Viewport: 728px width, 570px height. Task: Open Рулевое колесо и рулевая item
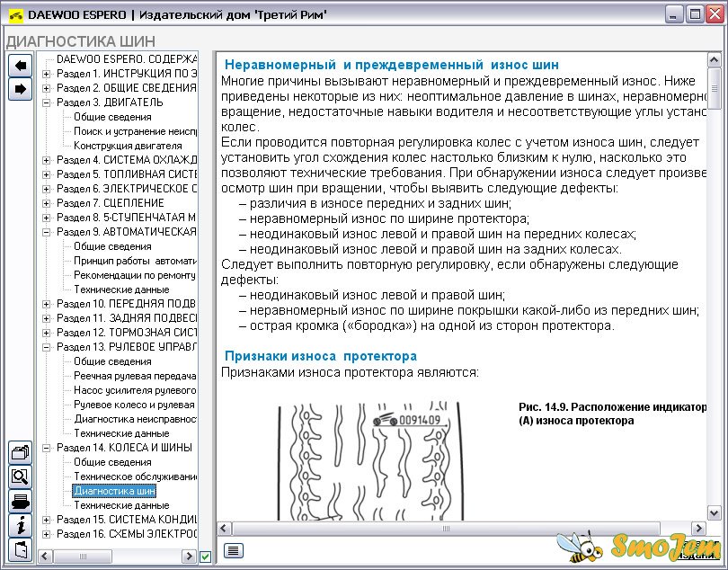coord(134,405)
